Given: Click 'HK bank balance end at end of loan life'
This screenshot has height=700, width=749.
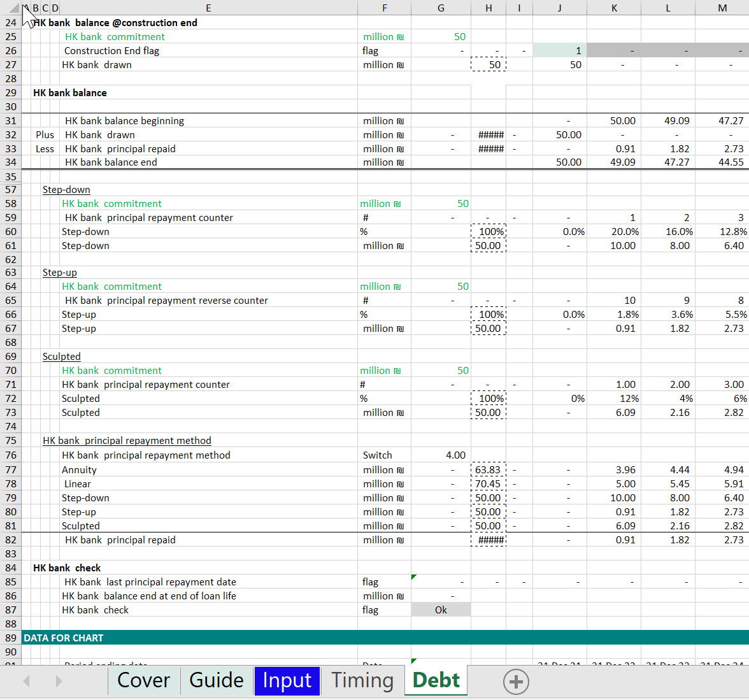Looking at the screenshot, I should point(149,596).
